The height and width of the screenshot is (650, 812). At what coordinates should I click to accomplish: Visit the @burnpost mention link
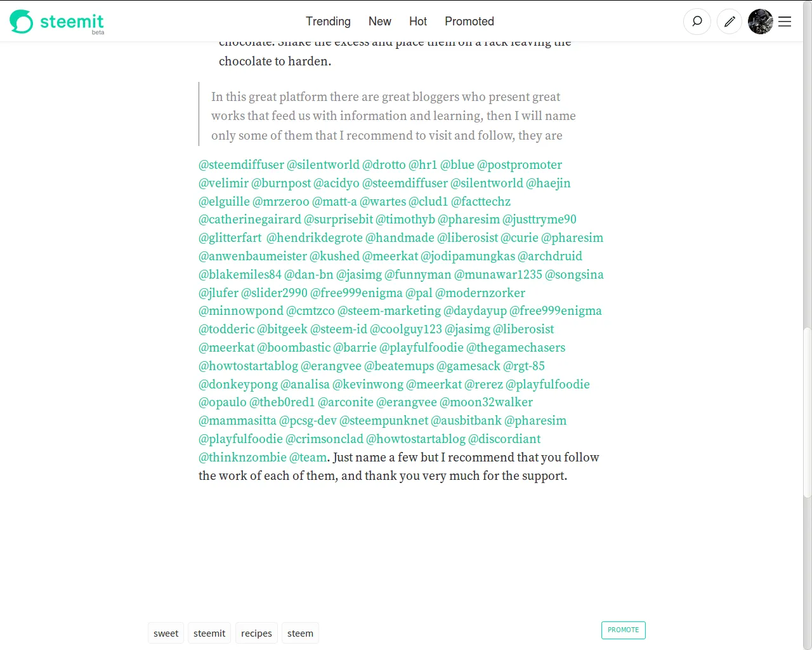click(x=281, y=183)
